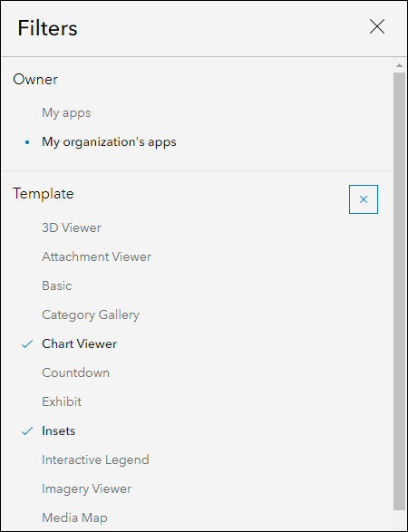
Task: Close the Filters panel
Action: 377,26
